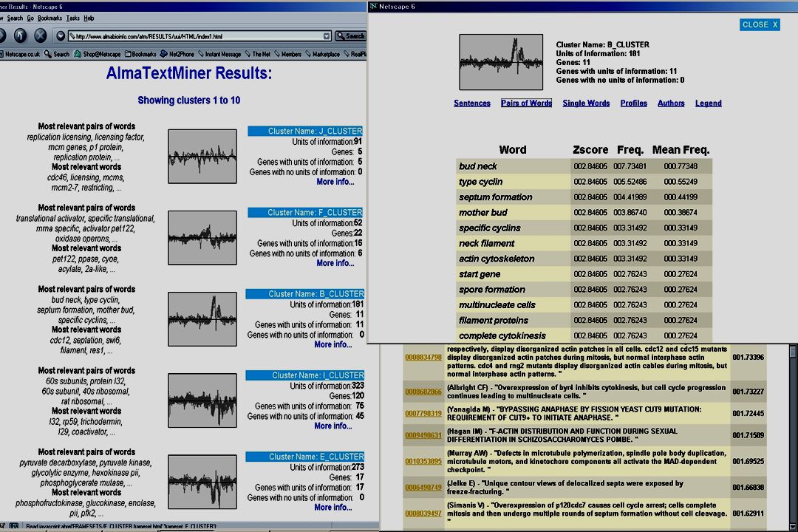The width and height of the screenshot is (798, 532).
Task: Click the 'Cluster Name: E_CLUSTER' header
Action: click(305, 457)
